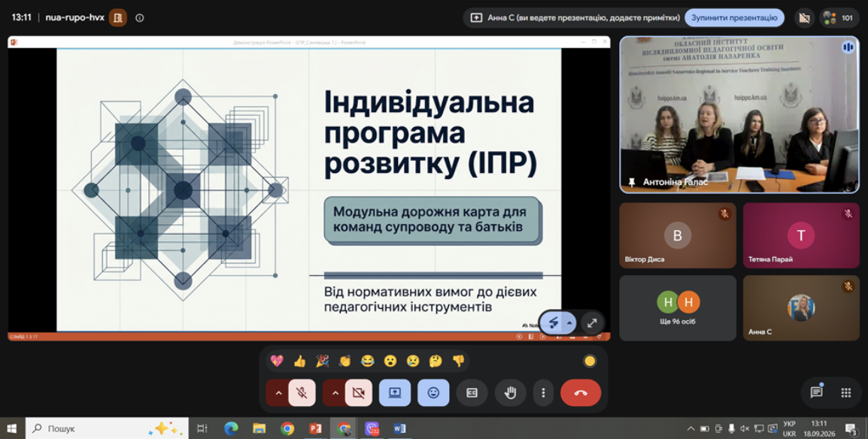
Task: Open more options three-dot menu
Action: pyautogui.click(x=543, y=392)
